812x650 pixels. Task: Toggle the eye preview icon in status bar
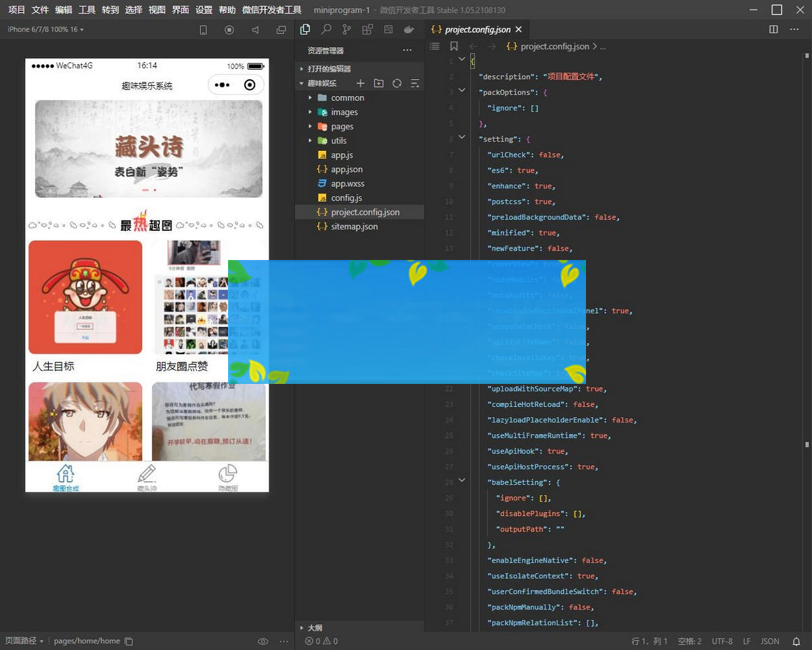[x=263, y=641]
